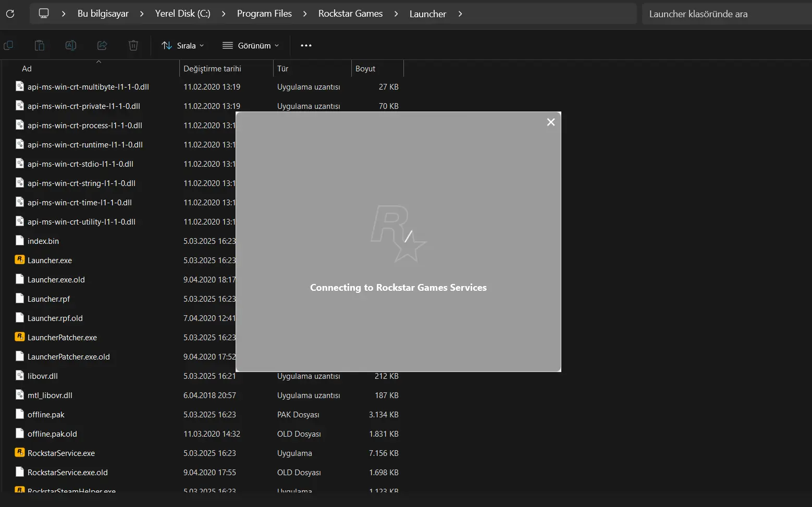Sort by the Boyut column header
Screen dimensions: 812x507
click(365, 69)
